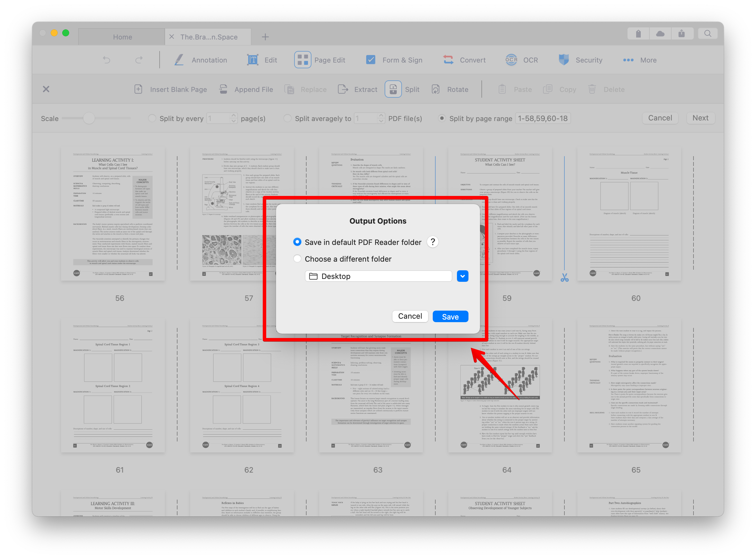Switch to The.Bra...n.Space tab
This screenshot has height=559, width=756.
pos(209,37)
